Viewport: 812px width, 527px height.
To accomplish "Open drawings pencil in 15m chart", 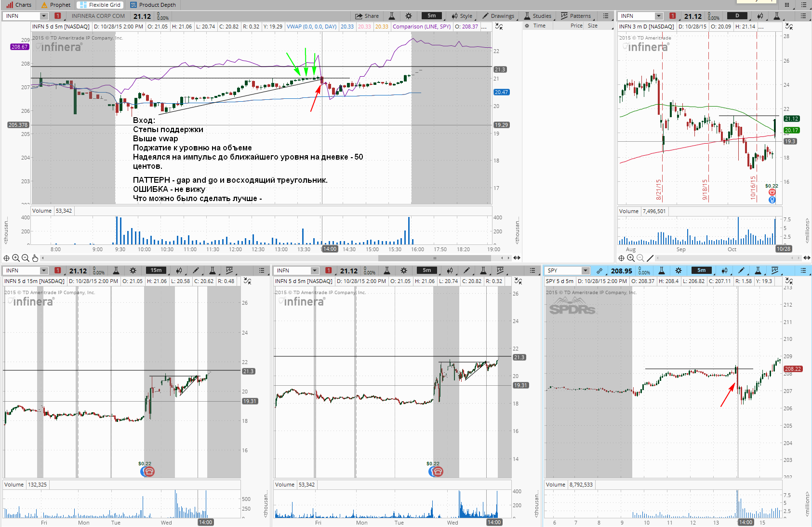I will 196,270.
